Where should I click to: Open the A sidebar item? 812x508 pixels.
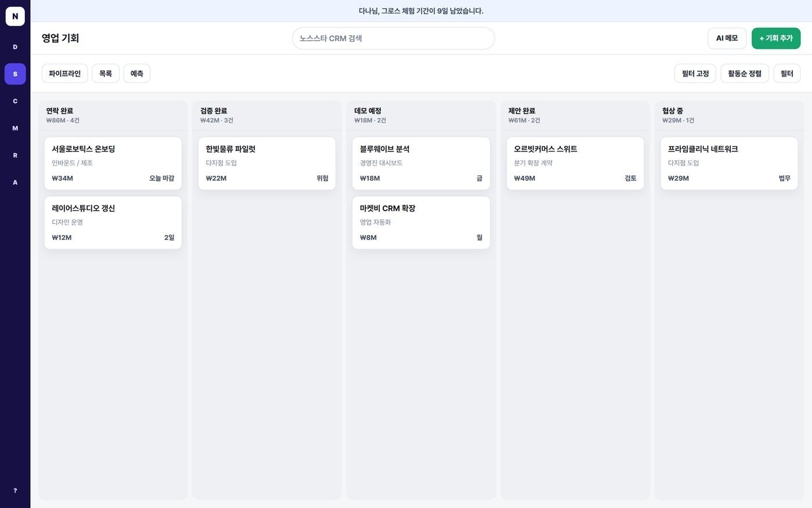click(15, 182)
